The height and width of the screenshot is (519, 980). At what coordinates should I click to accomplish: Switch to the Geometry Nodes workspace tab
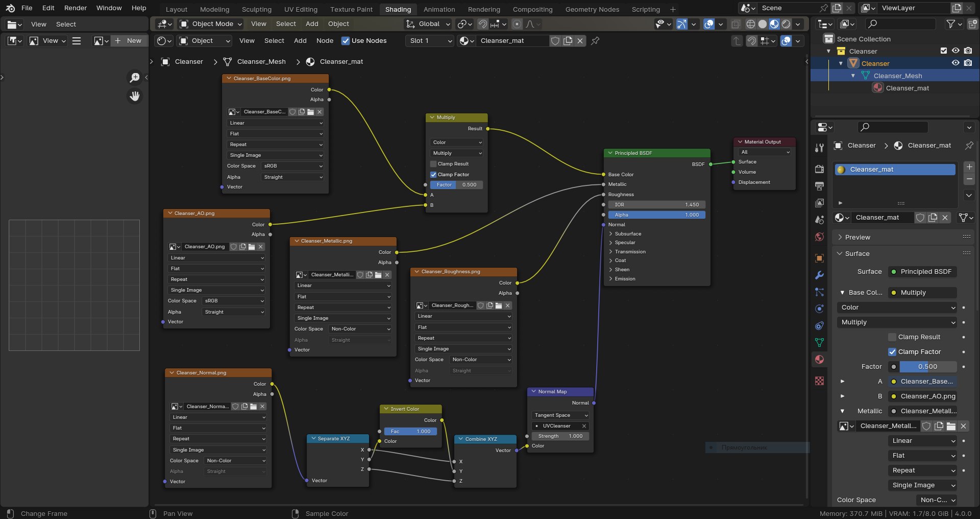pyautogui.click(x=592, y=9)
